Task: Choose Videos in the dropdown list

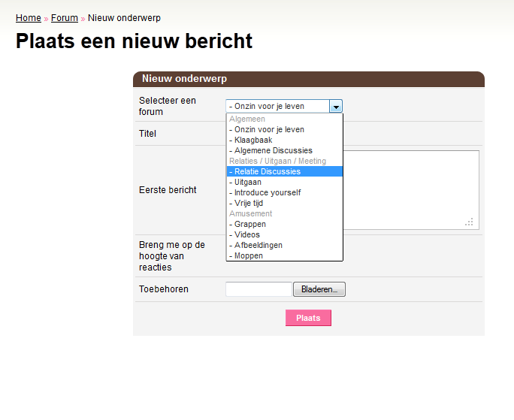Action: click(x=285, y=234)
